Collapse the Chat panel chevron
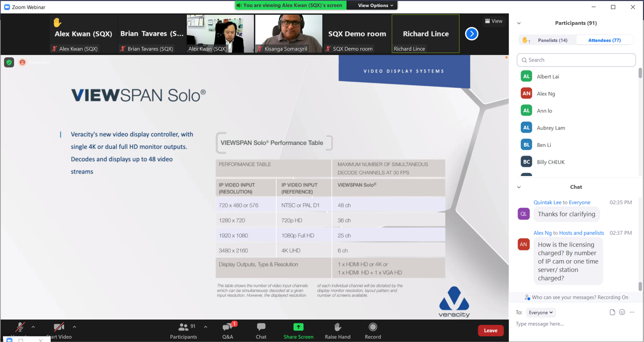The image size is (644, 342). [x=519, y=187]
